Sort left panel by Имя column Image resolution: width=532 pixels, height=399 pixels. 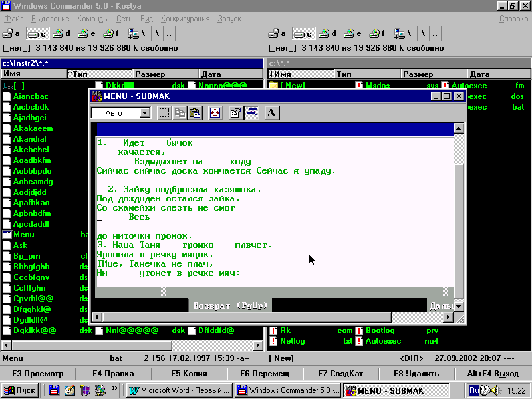tap(34, 74)
